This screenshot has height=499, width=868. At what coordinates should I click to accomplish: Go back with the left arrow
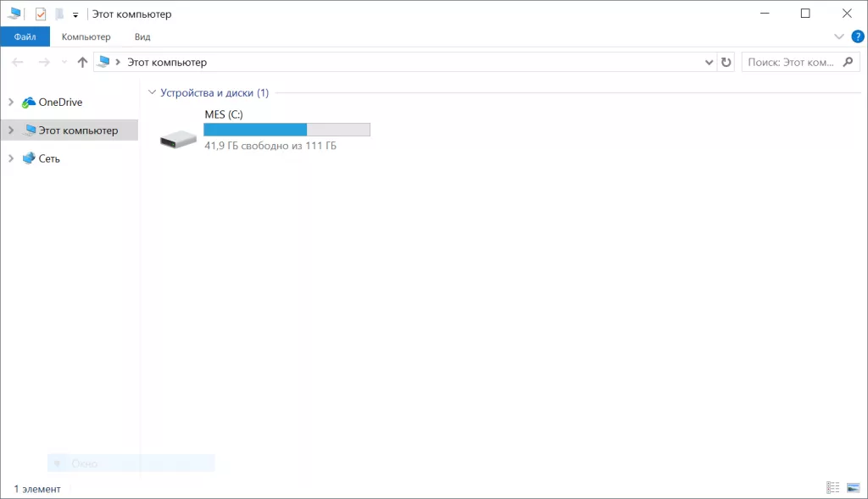[18, 62]
